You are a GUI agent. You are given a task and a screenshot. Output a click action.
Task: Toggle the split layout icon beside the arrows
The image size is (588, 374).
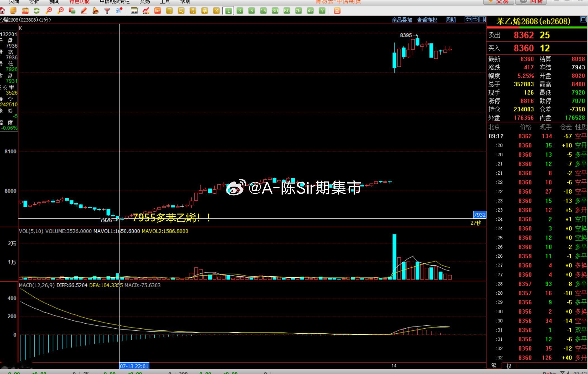[482, 20]
